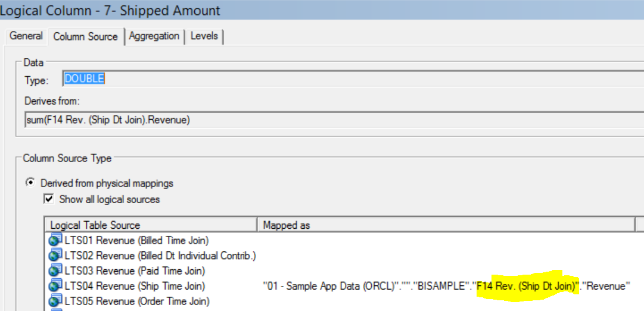Open the Levels tab
The height and width of the screenshot is (311, 644).
click(x=204, y=36)
